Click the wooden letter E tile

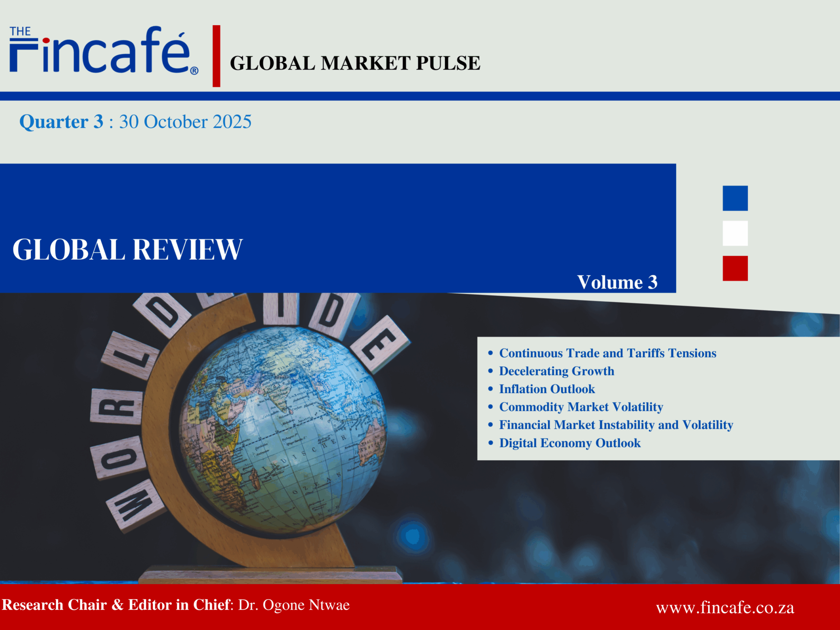(x=380, y=345)
